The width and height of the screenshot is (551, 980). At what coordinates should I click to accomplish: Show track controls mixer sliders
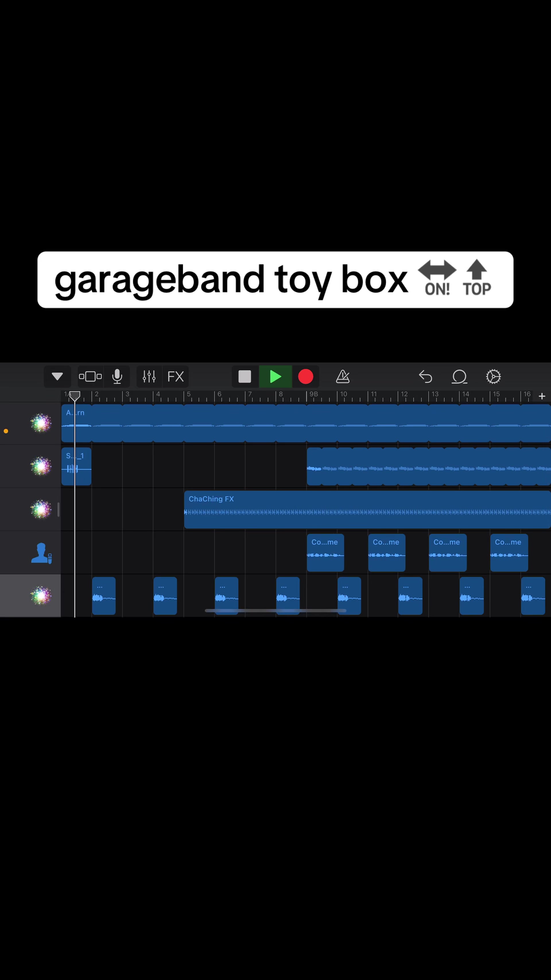coord(149,377)
